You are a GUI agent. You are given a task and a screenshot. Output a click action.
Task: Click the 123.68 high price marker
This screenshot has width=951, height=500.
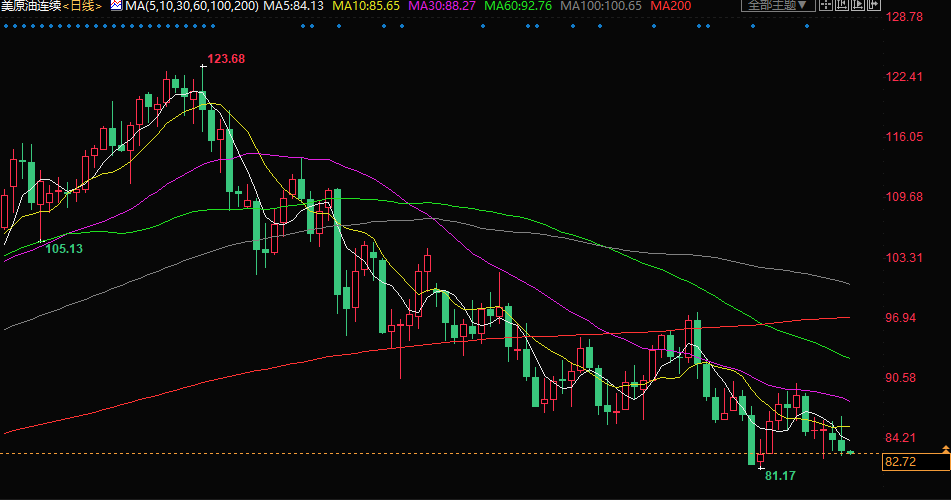225,59
